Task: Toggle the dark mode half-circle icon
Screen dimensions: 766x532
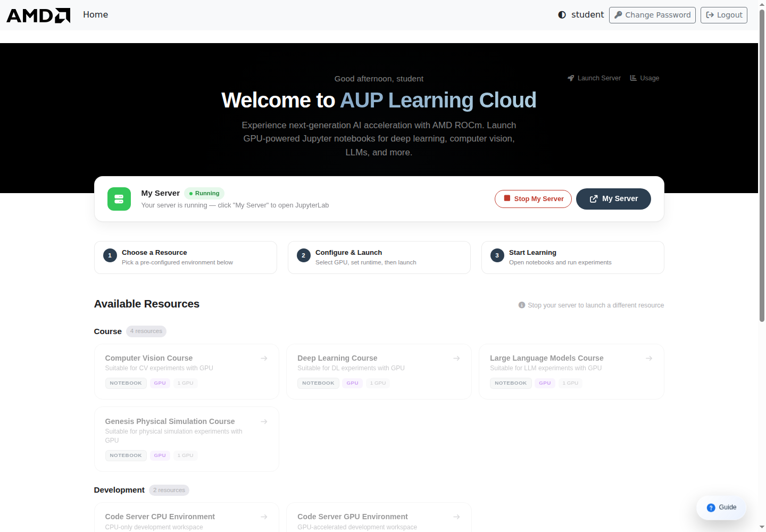Action: 562,15
